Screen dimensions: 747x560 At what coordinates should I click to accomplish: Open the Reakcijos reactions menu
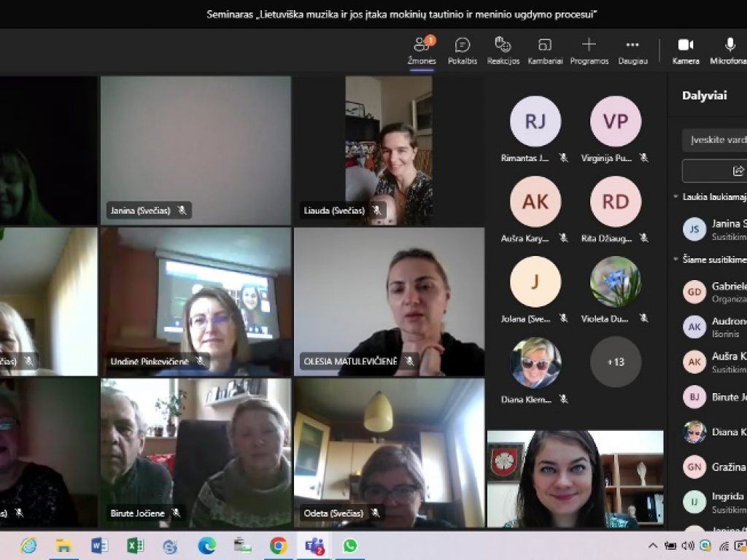(503, 51)
